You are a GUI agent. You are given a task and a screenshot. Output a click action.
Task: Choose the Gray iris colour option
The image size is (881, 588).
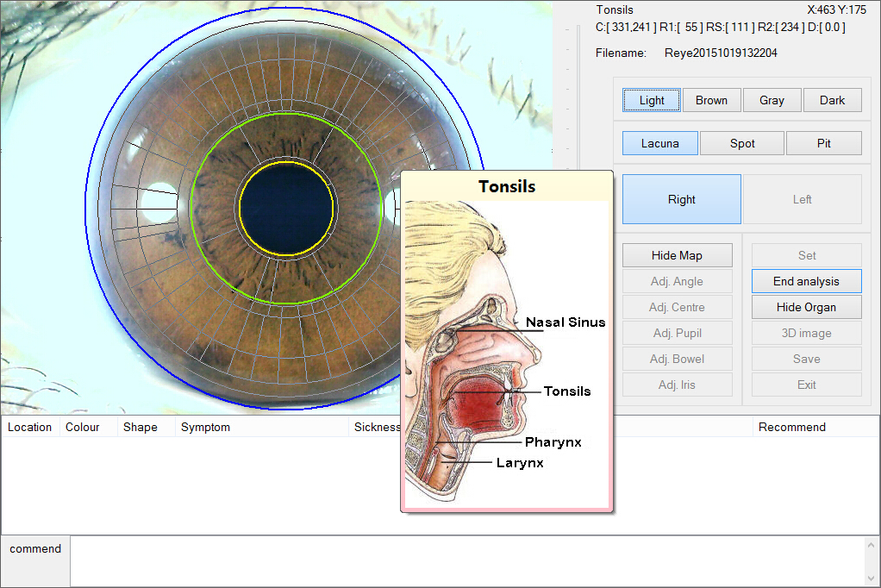tap(772, 100)
